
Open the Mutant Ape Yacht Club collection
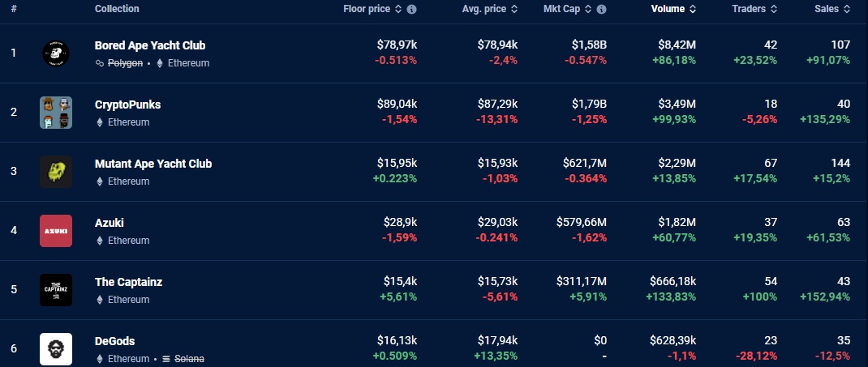tap(153, 164)
